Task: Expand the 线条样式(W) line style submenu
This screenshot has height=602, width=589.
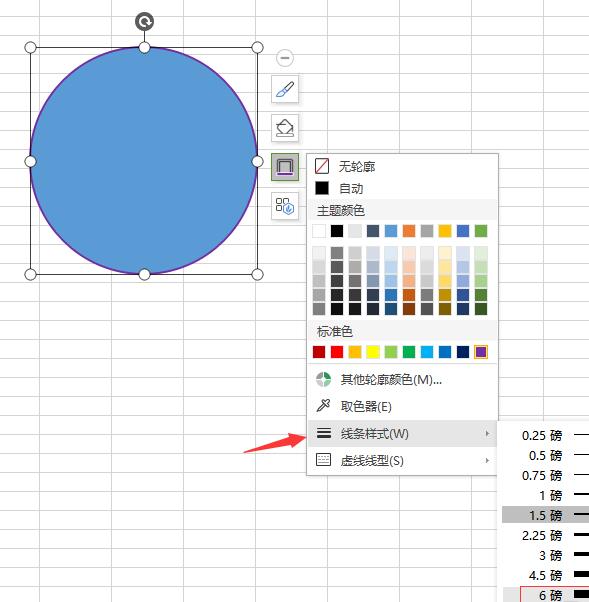Action: [402, 433]
